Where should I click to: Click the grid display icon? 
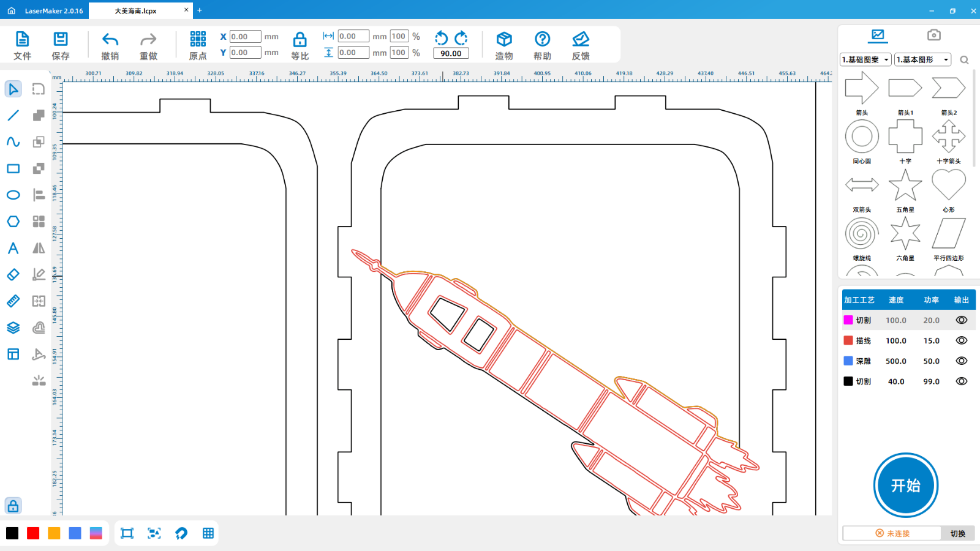[x=208, y=533]
